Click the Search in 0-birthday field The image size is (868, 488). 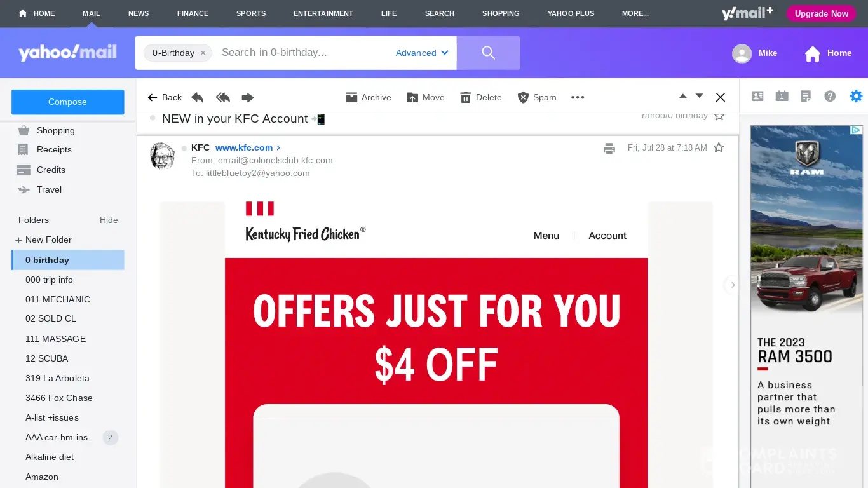click(302, 53)
